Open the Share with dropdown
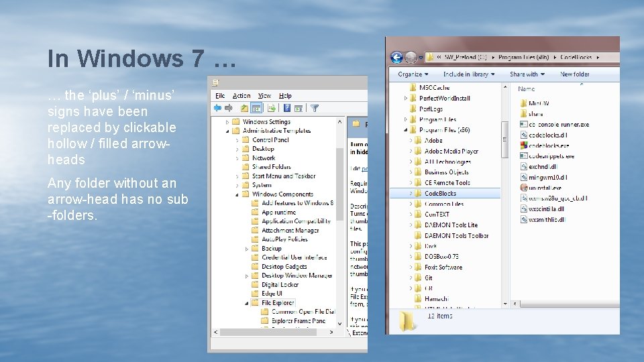Image resolution: width=644 pixels, height=362 pixels. point(527,74)
